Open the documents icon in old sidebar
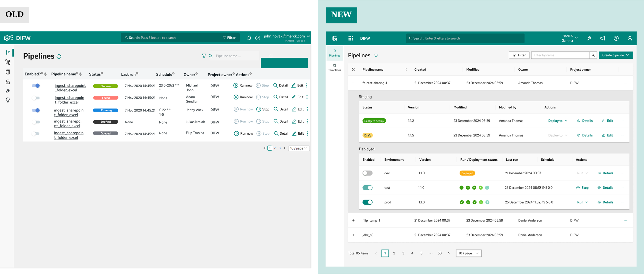Viewport: 644px width, 274px height. coord(8,72)
